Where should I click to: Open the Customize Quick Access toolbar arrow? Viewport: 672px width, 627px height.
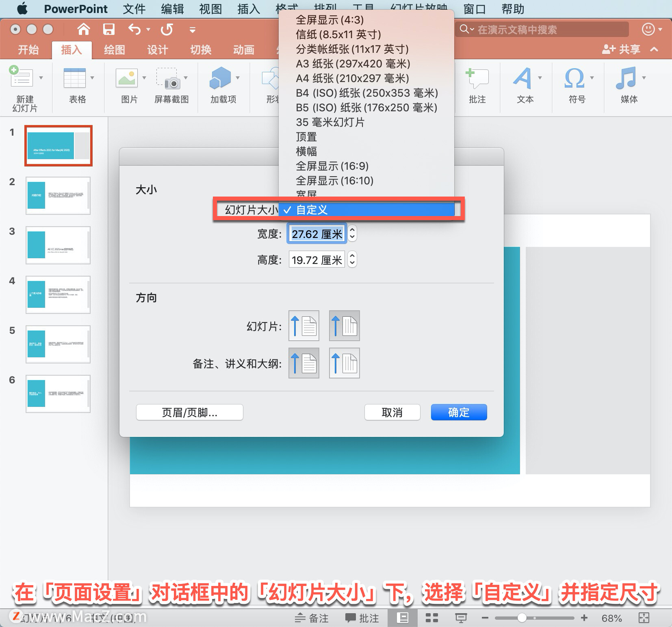193,30
